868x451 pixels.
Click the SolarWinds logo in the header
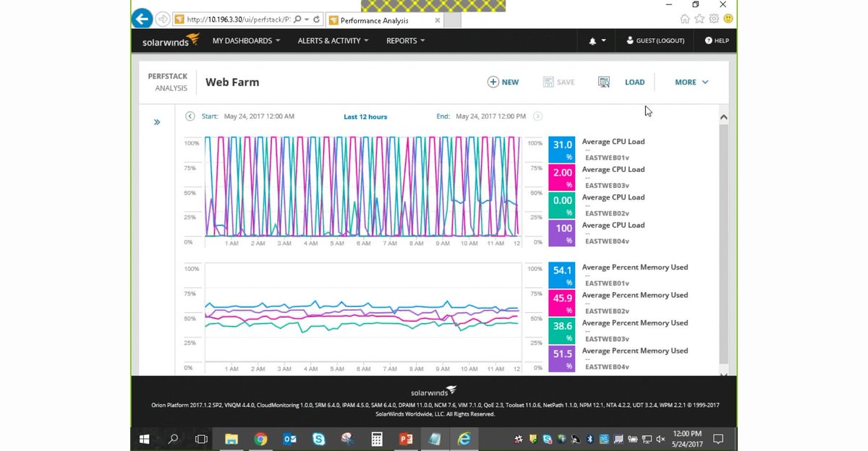(170, 40)
